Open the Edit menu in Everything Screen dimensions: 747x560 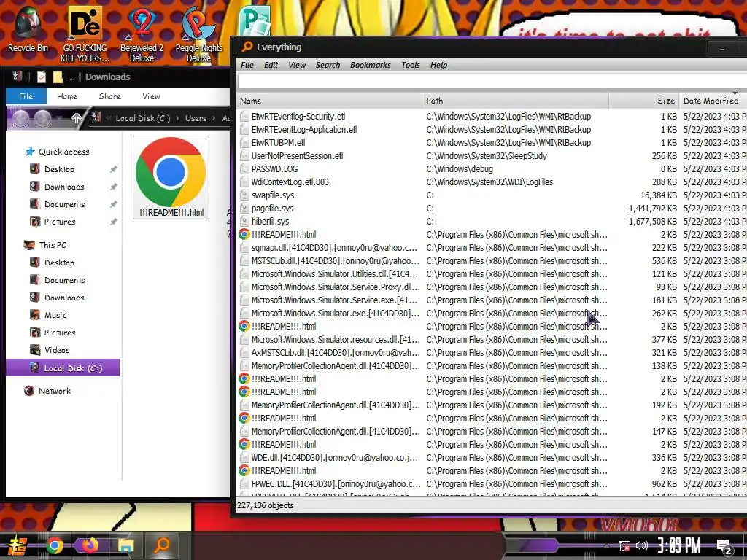click(271, 65)
